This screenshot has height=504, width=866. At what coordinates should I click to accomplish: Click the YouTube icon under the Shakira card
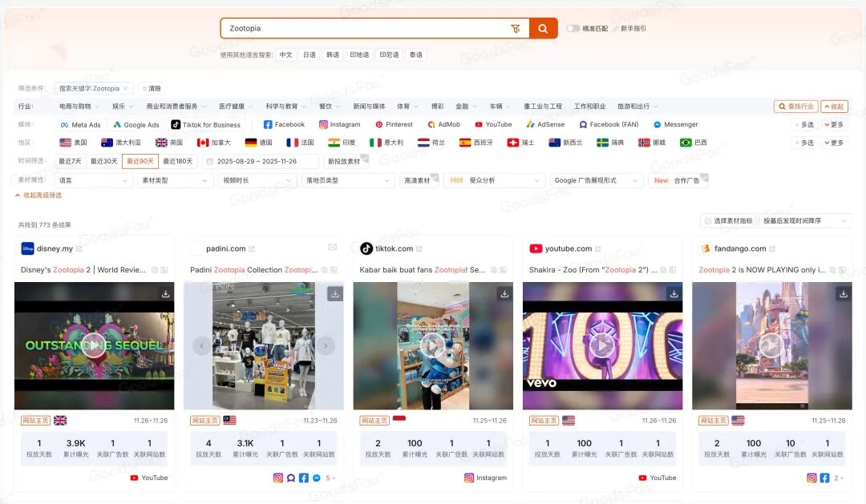click(x=642, y=478)
